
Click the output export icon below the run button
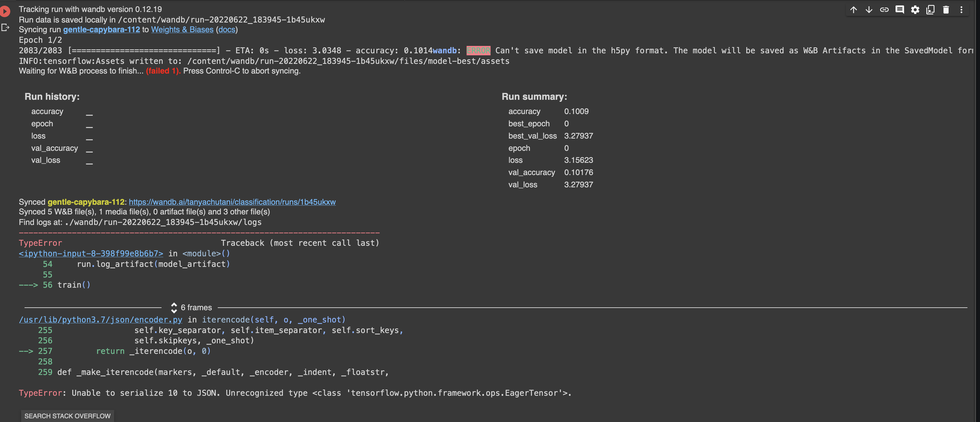pyautogui.click(x=5, y=27)
